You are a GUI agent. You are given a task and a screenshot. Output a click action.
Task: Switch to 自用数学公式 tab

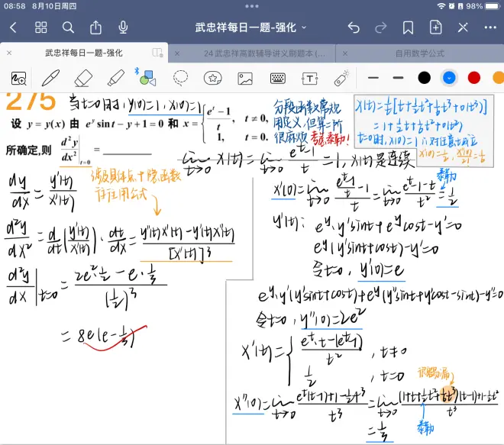tap(419, 53)
